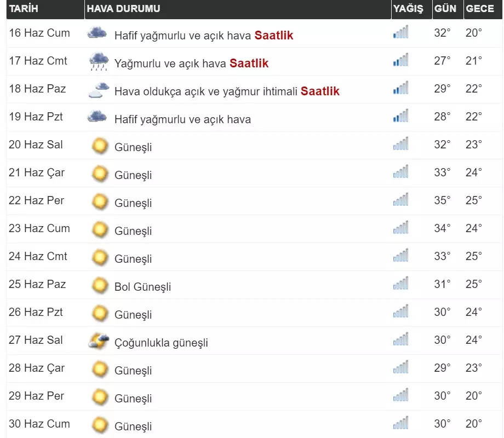Click the HAVA DURUMU column header
Image resolution: width=504 pixels, height=438 pixels.
click(x=123, y=9)
